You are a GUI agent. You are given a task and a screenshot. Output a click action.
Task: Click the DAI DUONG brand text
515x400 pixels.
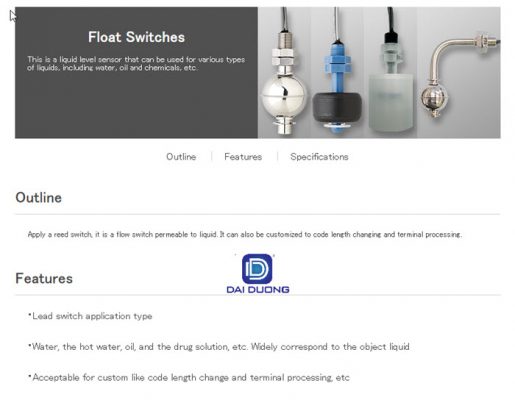(x=258, y=290)
